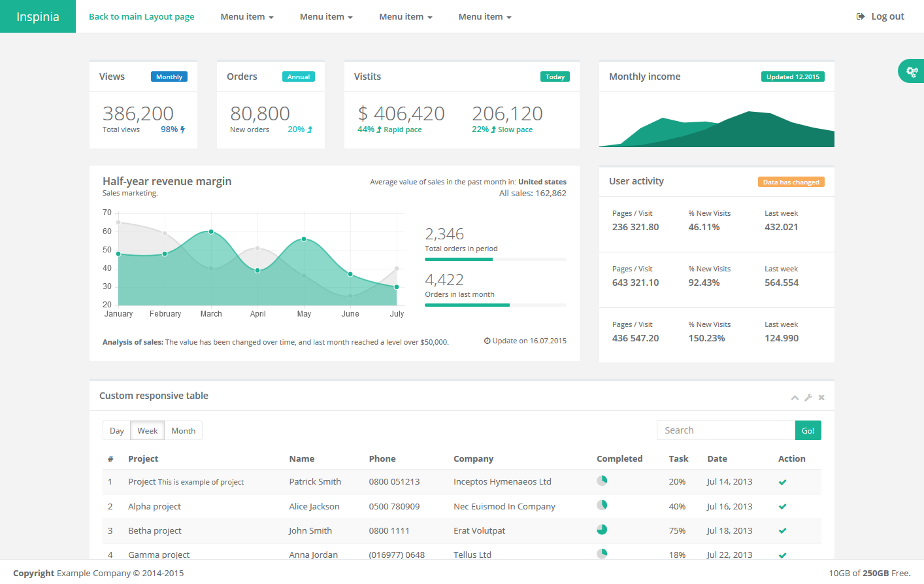Open Back to main Layout page
The width and height of the screenshot is (924, 584).
coord(142,16)
